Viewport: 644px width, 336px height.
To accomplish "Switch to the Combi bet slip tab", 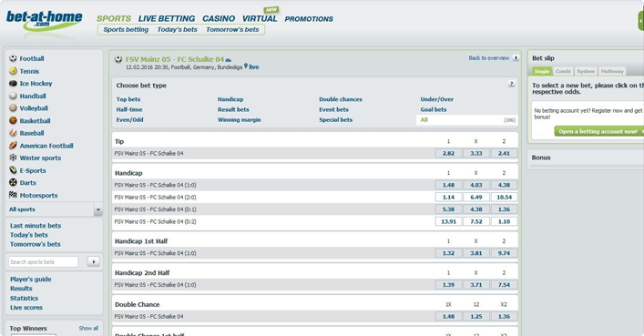I will point(563,71).
